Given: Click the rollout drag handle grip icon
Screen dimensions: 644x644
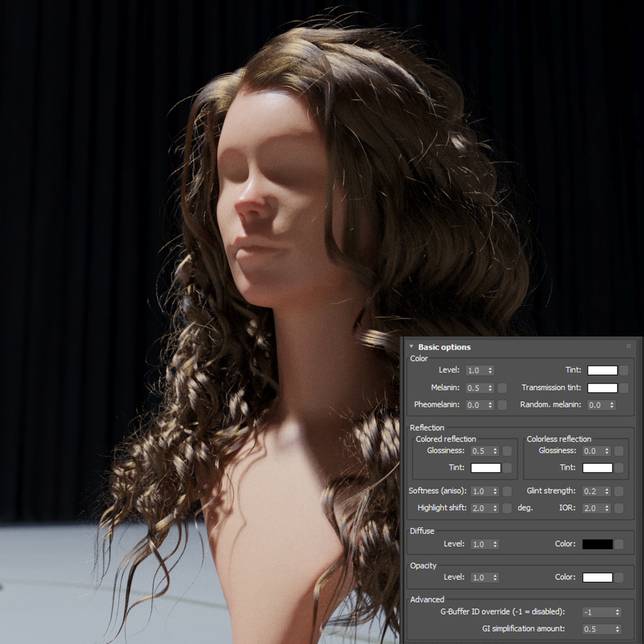Looking at the screenshot, I should [628, 347].
